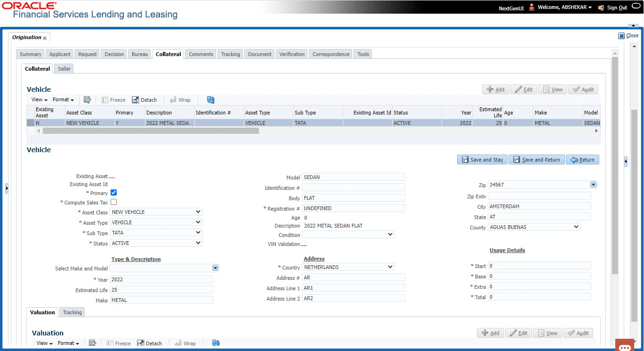Close the Origination tab with its X
The width and height of the screenshot is (644, 351).
coord(45,38)
